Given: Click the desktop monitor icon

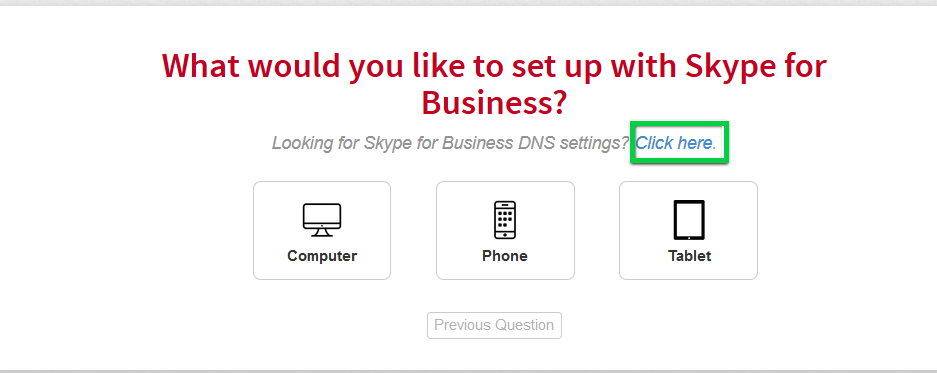Looking at the screenshot, I should click(321, 221).
